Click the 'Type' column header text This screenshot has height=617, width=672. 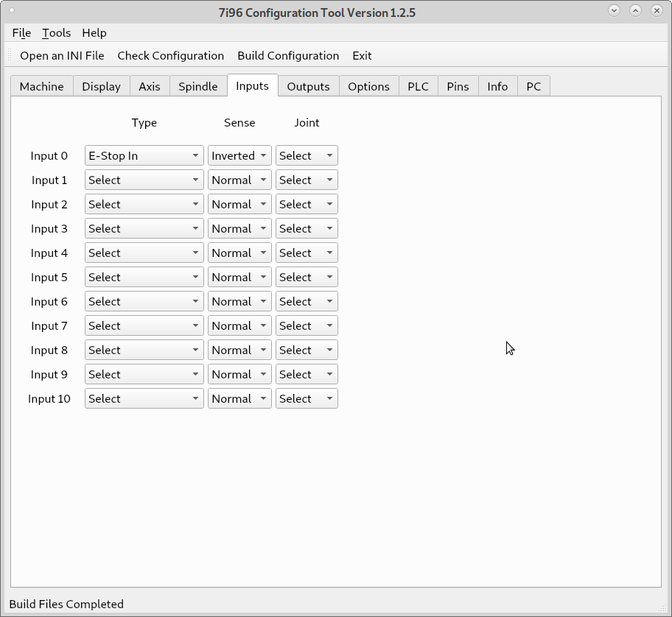(144, 123)
